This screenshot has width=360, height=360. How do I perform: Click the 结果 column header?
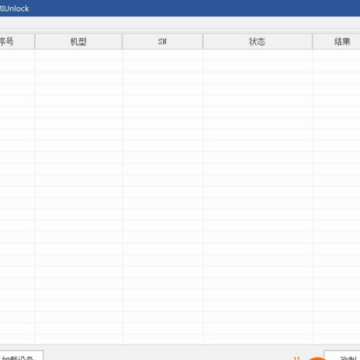[x=337, y=42]
